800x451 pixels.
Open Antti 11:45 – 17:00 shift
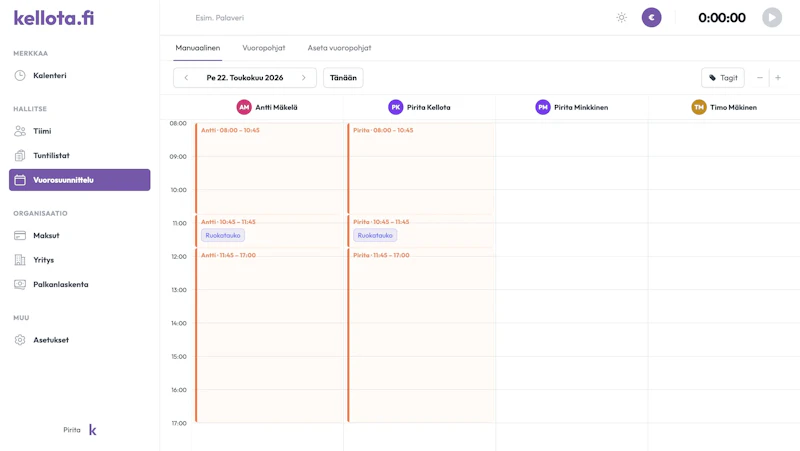point(269,336)
